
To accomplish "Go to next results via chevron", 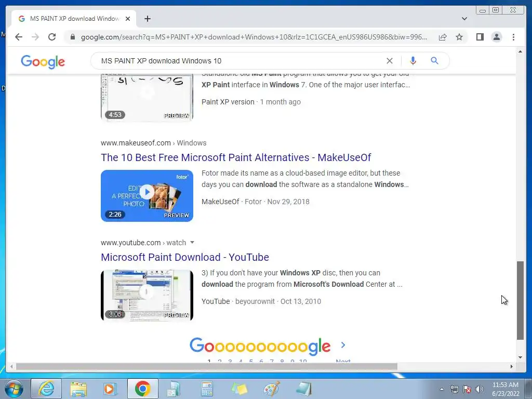I will pyautogui.click(x=343, y=345).
